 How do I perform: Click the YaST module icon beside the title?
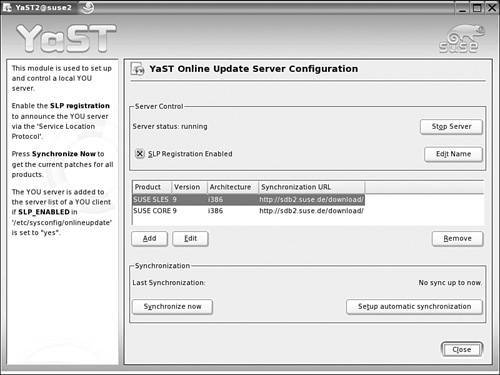pyautogui.click(x=137, y=69)
